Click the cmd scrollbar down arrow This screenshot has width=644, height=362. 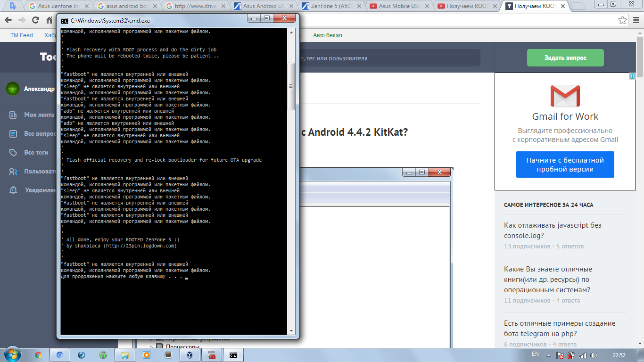point(291,331)
